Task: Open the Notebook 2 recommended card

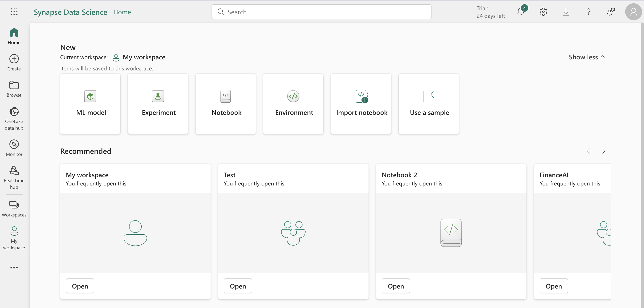Action: [x=396, y=286]
